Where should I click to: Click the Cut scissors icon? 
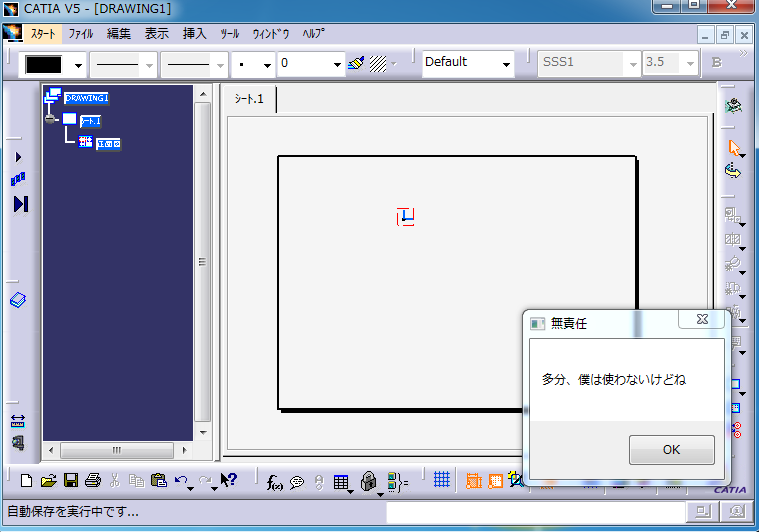(115, 480)
